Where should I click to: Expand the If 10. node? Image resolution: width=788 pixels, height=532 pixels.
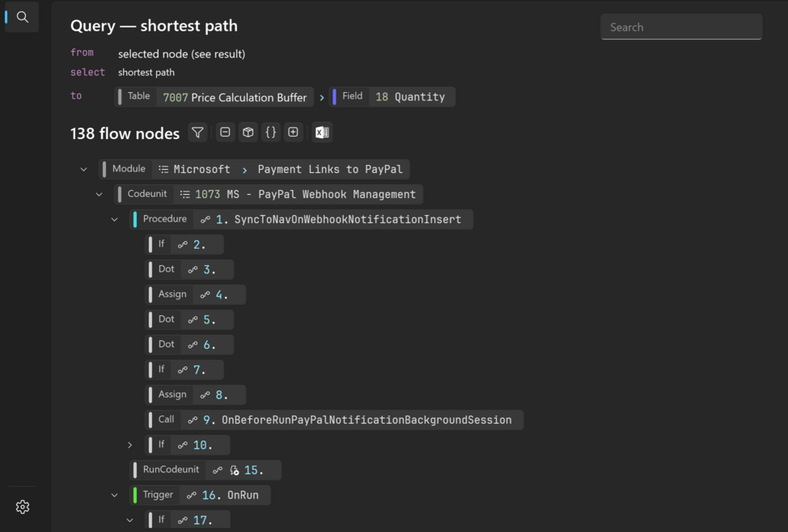[129, 445]
